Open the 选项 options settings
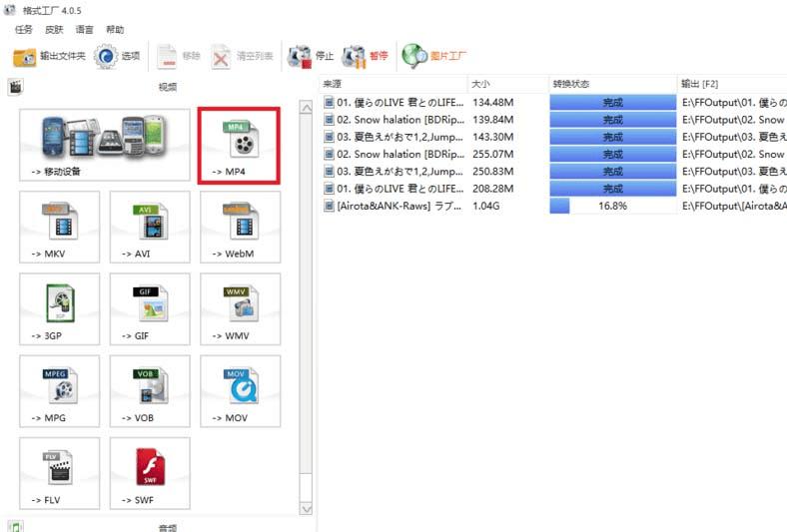This screenshot has width=787, height=532. [x=118, y=56]
